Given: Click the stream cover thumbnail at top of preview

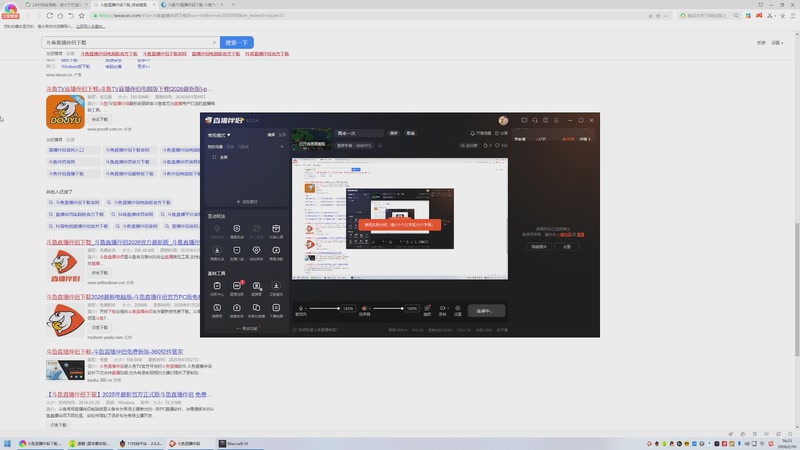Looking at the screenshot, I should tap(312, 139).
